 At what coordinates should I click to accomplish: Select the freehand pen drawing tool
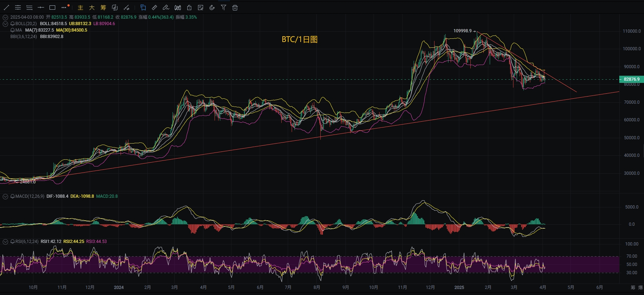click(x=166, y=8)
